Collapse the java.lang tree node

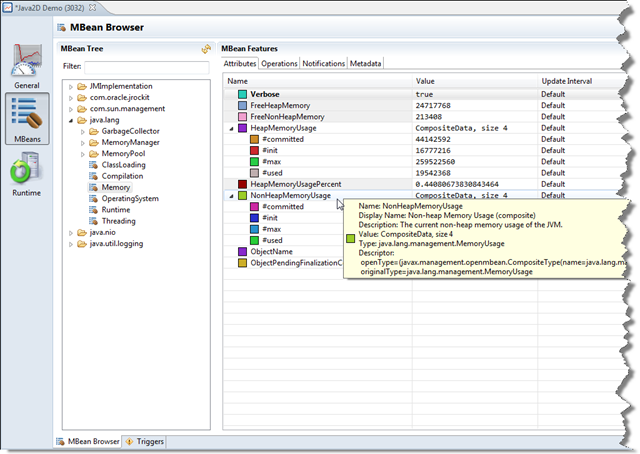coord(71,120)
